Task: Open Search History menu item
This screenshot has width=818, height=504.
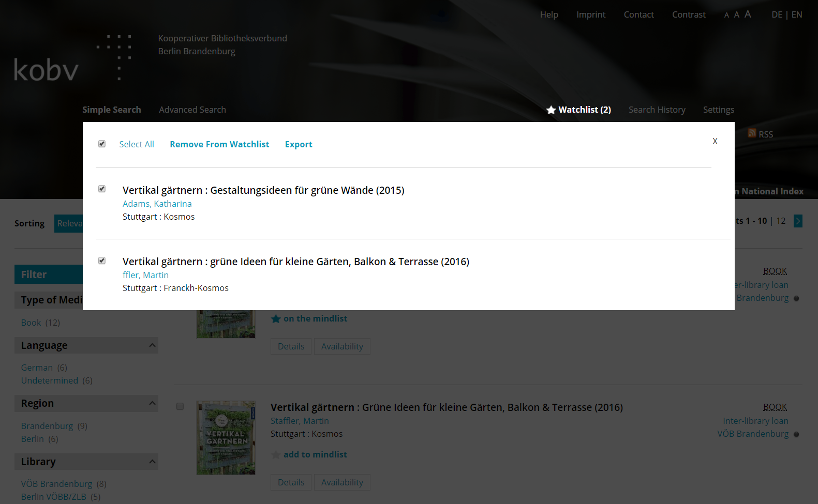Action: (x=657, y=110)
